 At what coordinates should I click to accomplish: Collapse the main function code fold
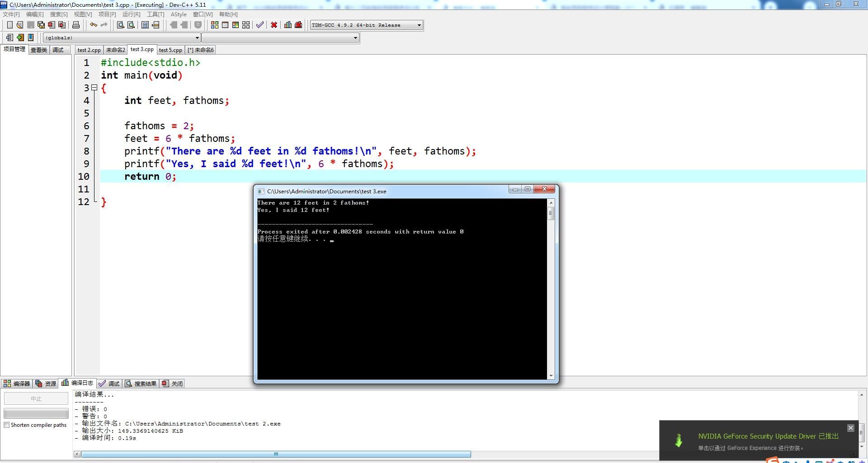94,88
